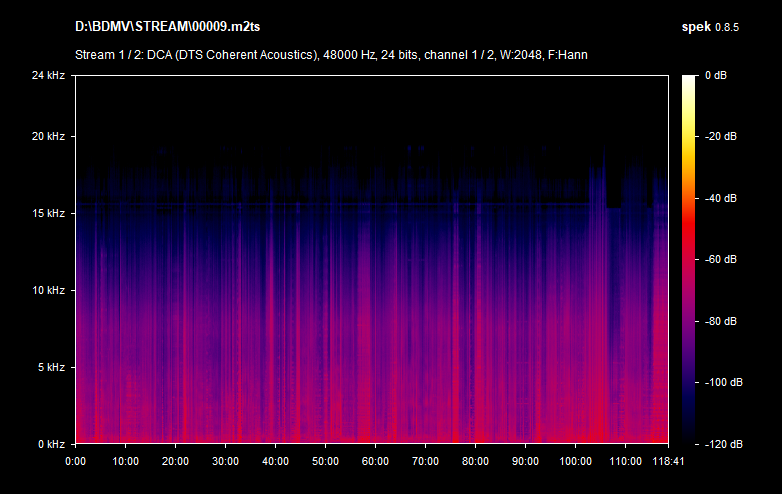Select the DTS stream info text line
The height and width of the screenshot is (494, 782).
tap(331, 54)
